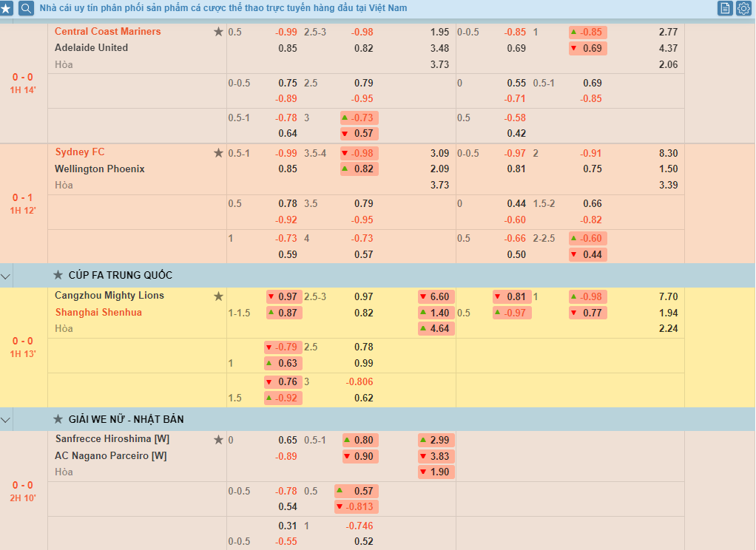Click the 0 - 1 score of Sydney match

pos(23,197)
